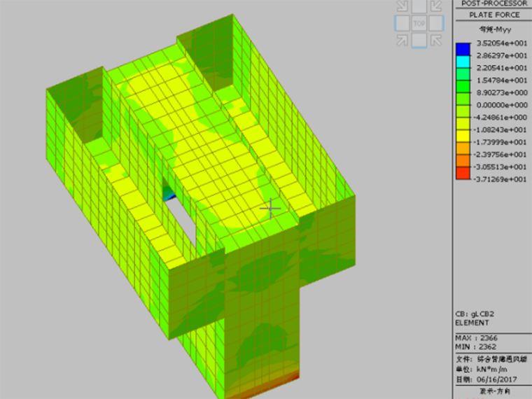
Task: Click the POST-PROCESSOR title in legend
Action: point(493,3)
